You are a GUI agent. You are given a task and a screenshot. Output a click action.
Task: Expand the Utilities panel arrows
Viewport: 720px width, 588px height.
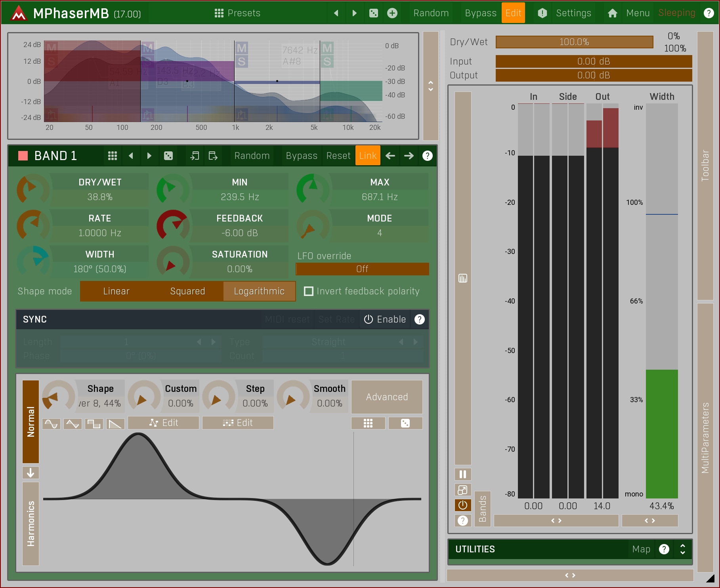(x=682, y=549)
